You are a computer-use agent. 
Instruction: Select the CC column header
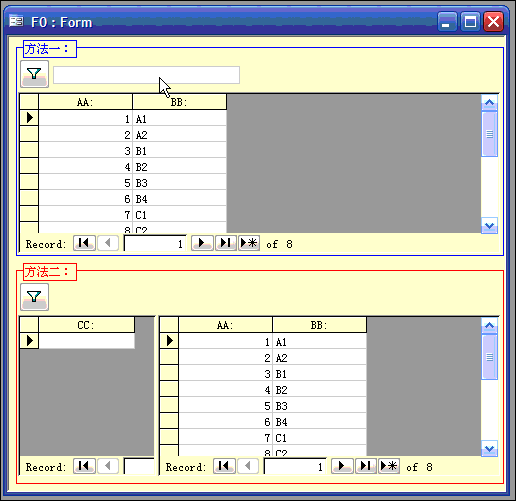click(87, 325)
